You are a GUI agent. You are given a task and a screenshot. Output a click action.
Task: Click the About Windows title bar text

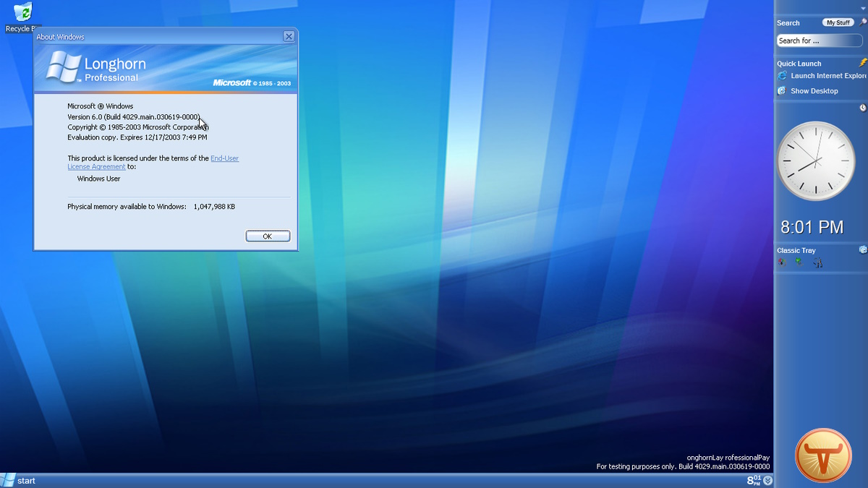pos(61,37)
